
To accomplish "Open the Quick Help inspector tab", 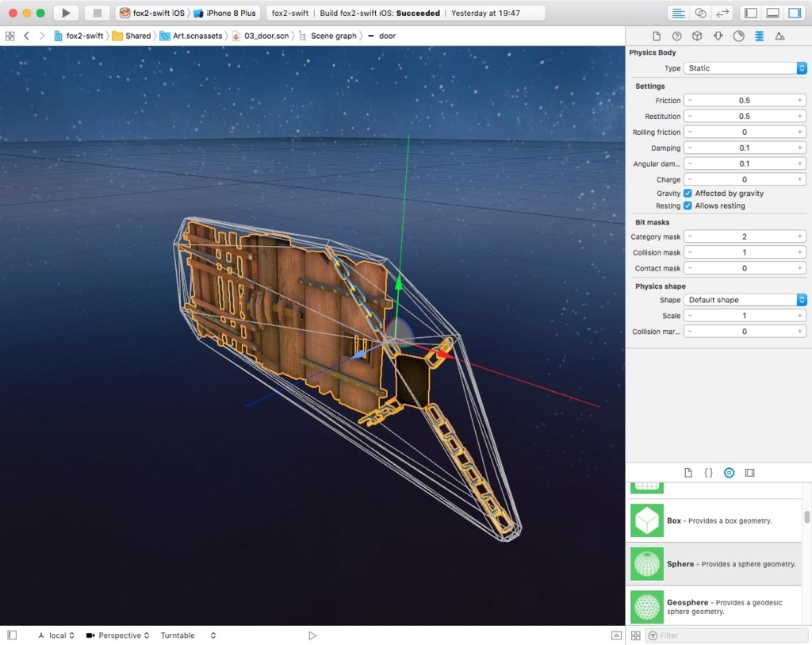I will [677, 36].
